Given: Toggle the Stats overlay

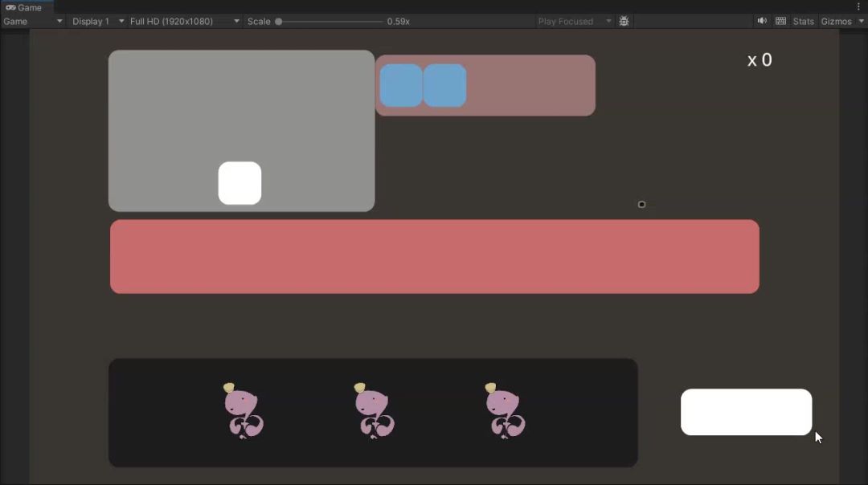Looking at the screenshot, I should point(803,22).
